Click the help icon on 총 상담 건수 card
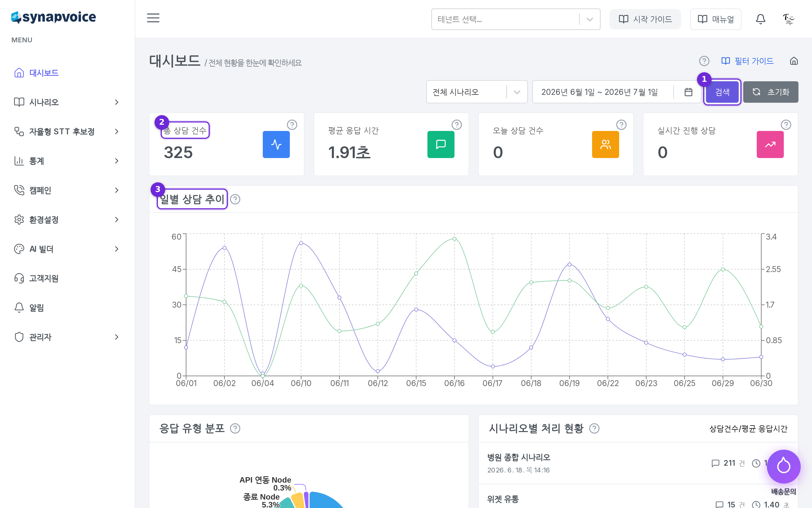The width and height of the screenshot is (812, 508). (292, 125)
